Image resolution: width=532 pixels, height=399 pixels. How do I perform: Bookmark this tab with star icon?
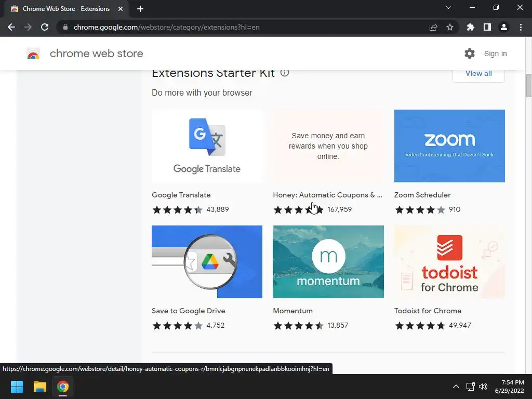click(450, 27)
